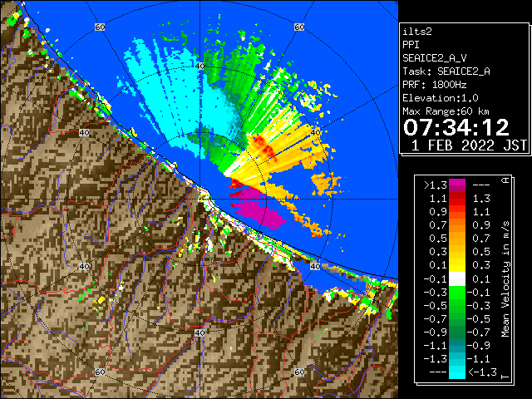Click the white segment of the velocity color bar
The width and height of the screenshot is (532, 399).
coord(457,279)
